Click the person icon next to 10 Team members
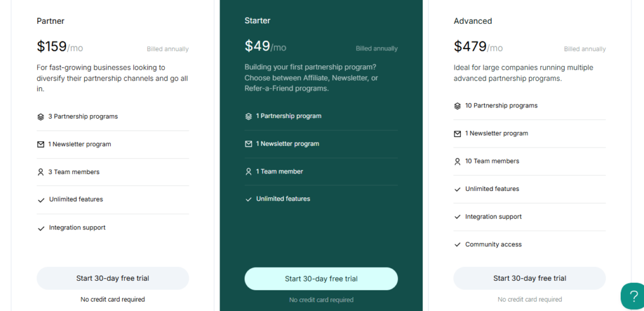The height and width of the screenshot is (311, 644). click(457, 161)
